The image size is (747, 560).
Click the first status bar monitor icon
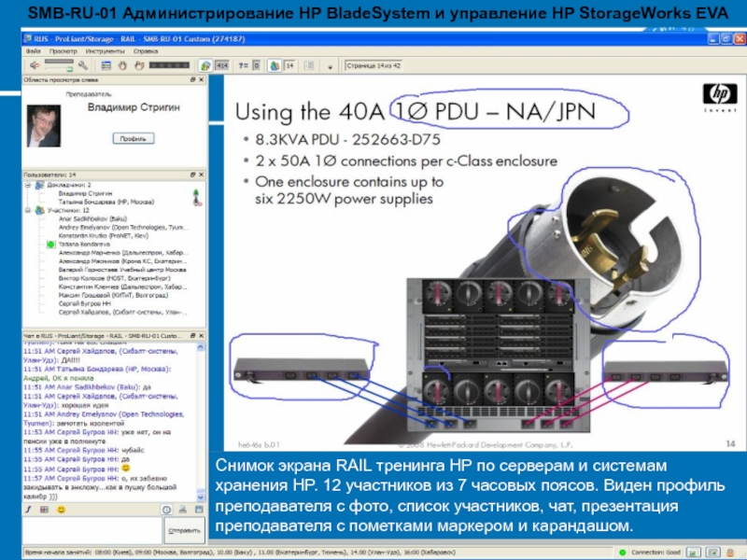pyautogui.click(x=693, y=553)
